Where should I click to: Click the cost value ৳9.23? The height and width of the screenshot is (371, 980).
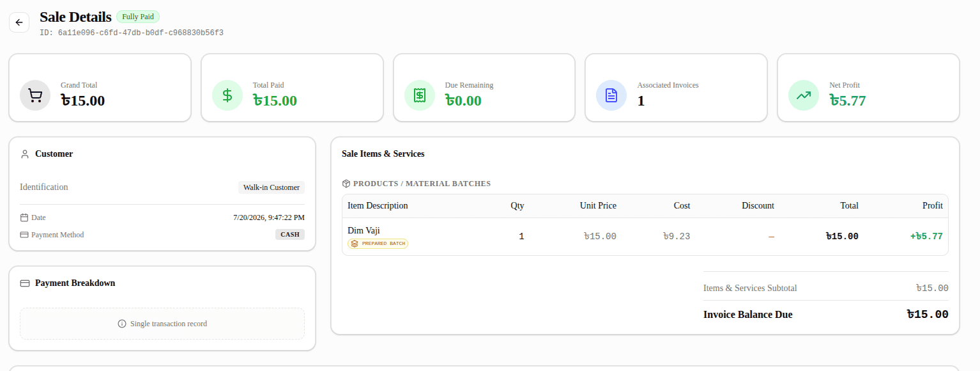(677, 236)
